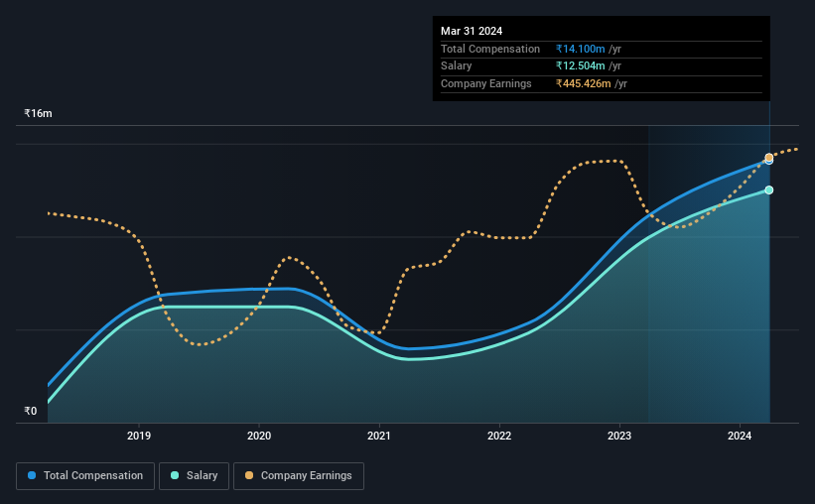Toggle the Salary legend button
The image size is (815, 504).
coord(194,476)
